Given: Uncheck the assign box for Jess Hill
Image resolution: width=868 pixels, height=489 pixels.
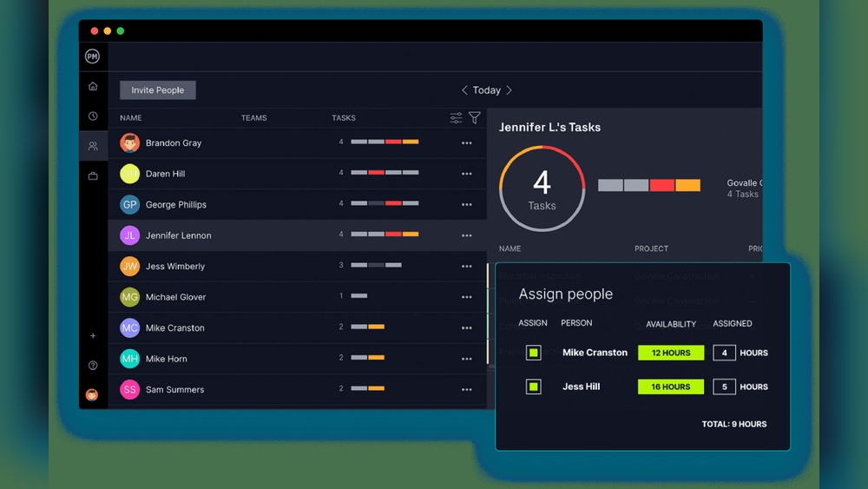Looking at the screenshot, I should click(534, 387).
